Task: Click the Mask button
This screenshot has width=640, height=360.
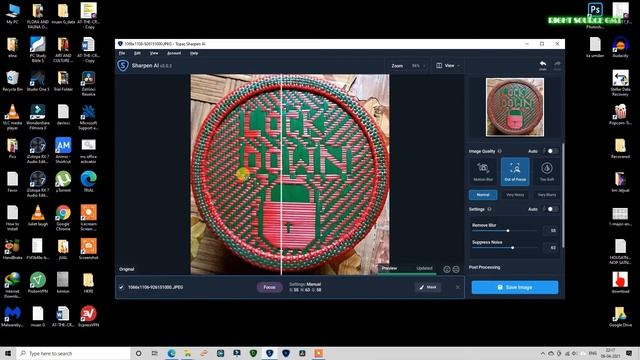Action: pos(428,287)
